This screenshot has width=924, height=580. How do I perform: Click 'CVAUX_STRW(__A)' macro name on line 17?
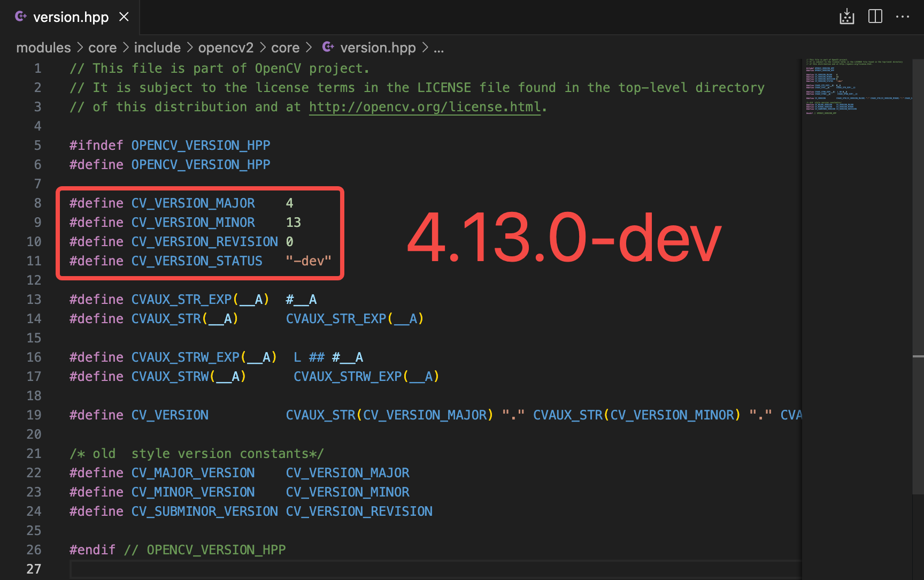(x=189, y=377)
